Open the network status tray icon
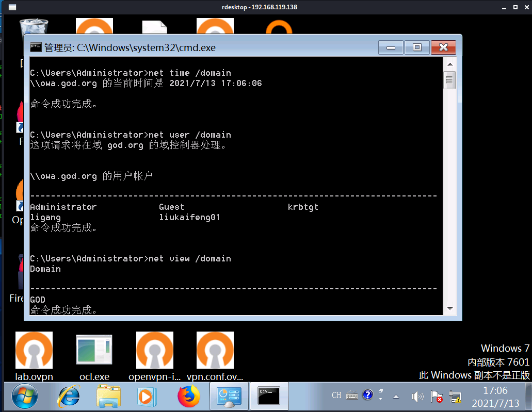Viewport: 532px width, 412px height. pos(455,397)
